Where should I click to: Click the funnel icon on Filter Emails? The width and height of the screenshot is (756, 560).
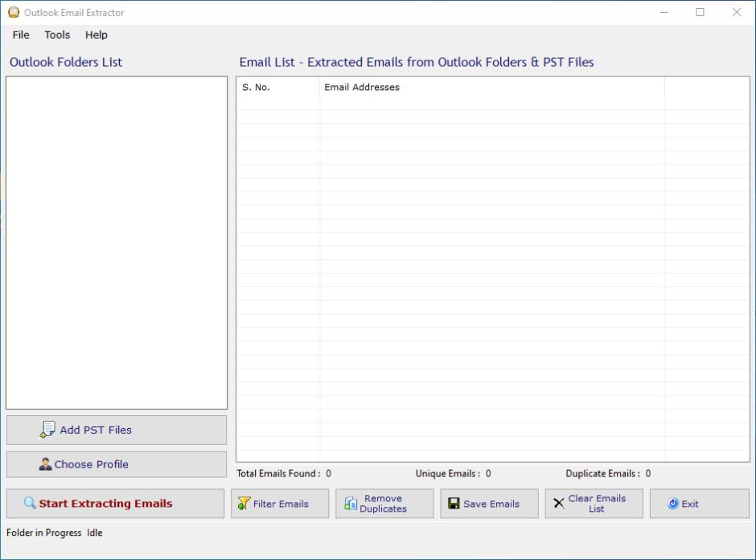click(244, 504)
